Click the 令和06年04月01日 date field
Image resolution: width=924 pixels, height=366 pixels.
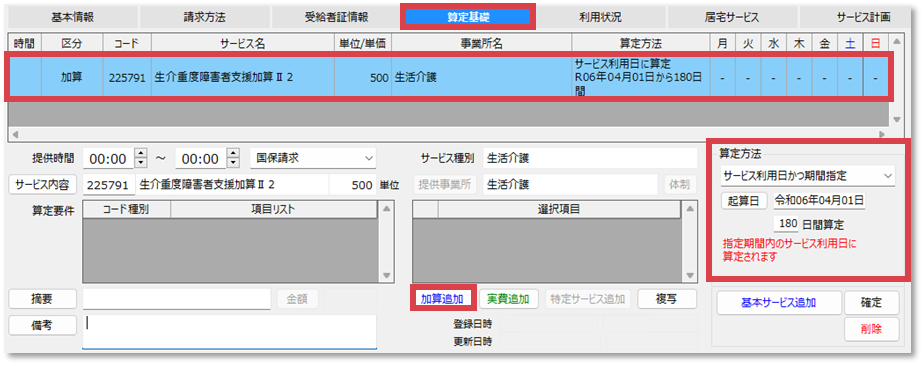tap(819, 200)
